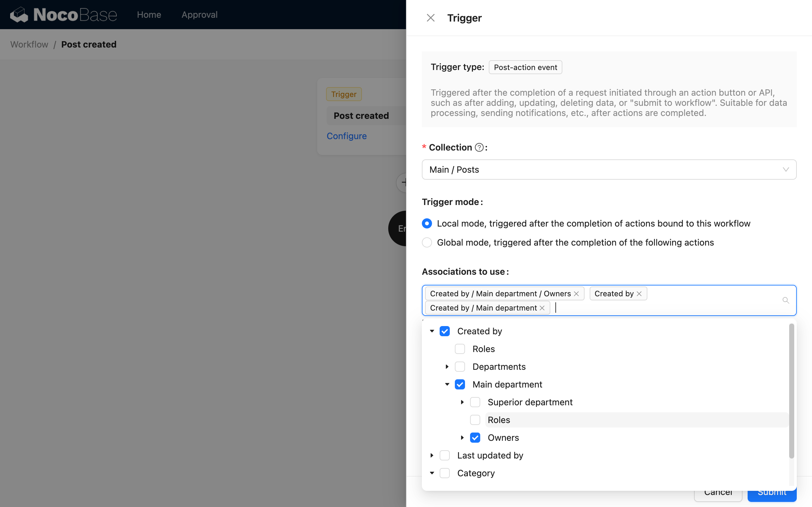Collapse the Main department node
Viewport: 812px width, 507px height.
(x=447, y=384)
